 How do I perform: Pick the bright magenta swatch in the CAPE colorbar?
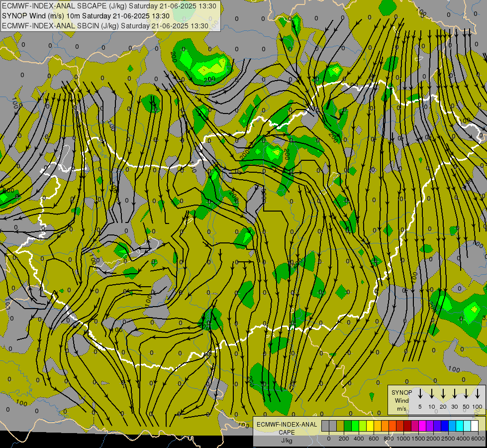(422, 426)
